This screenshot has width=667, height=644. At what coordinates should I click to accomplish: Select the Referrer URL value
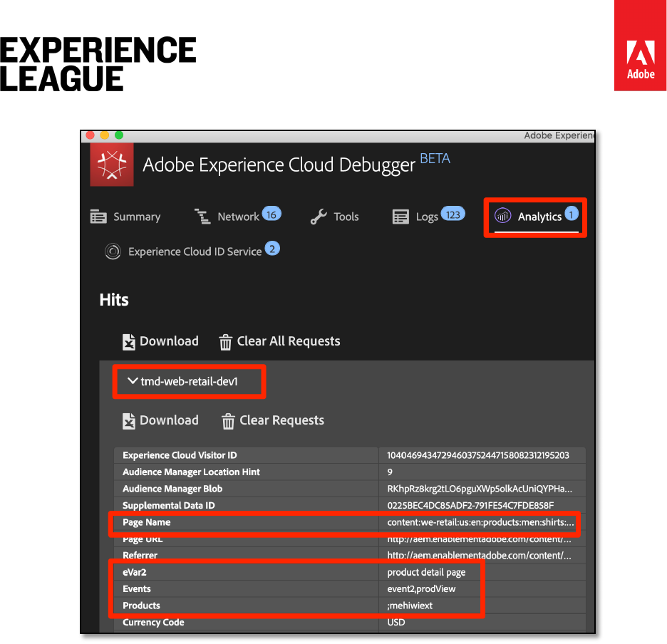coord(479,555)
